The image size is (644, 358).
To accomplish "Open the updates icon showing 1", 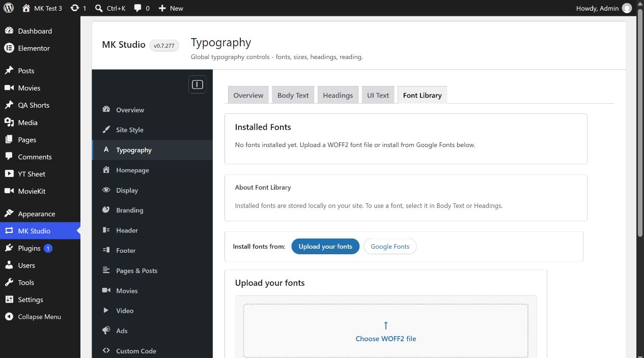I will point(75,8).
